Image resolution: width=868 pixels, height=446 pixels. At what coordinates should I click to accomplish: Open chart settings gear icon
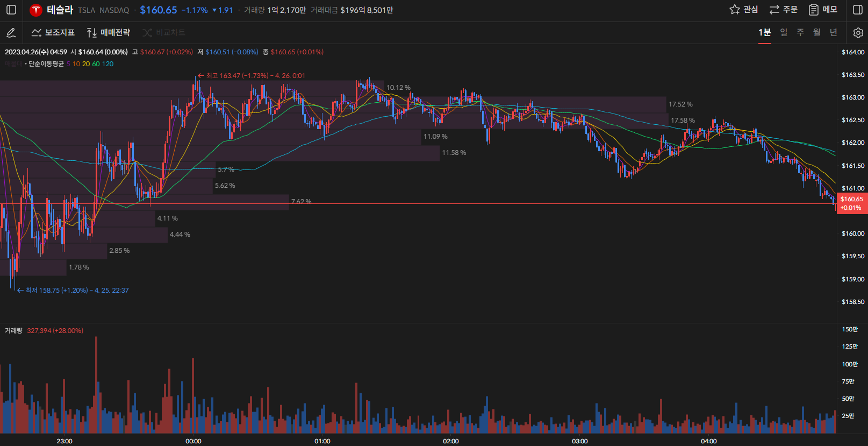coord(858,33)
